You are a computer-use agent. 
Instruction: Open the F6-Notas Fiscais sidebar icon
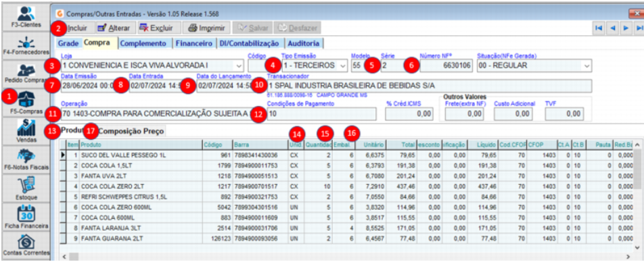coord(26,160)
